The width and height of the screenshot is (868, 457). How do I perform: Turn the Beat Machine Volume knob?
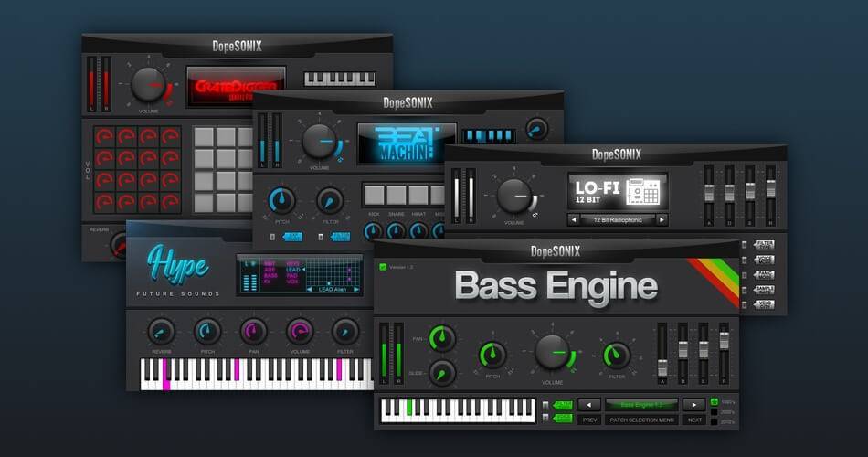coord(320,142)
